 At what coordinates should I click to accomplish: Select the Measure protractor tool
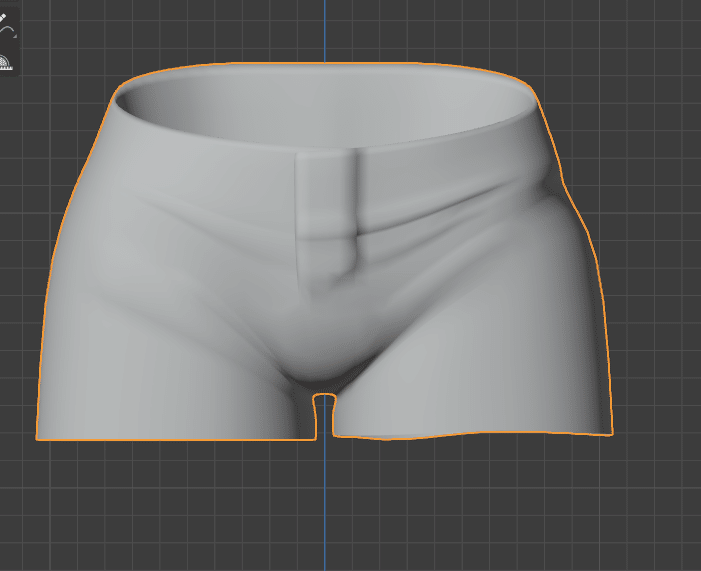(x=5, y=62)
